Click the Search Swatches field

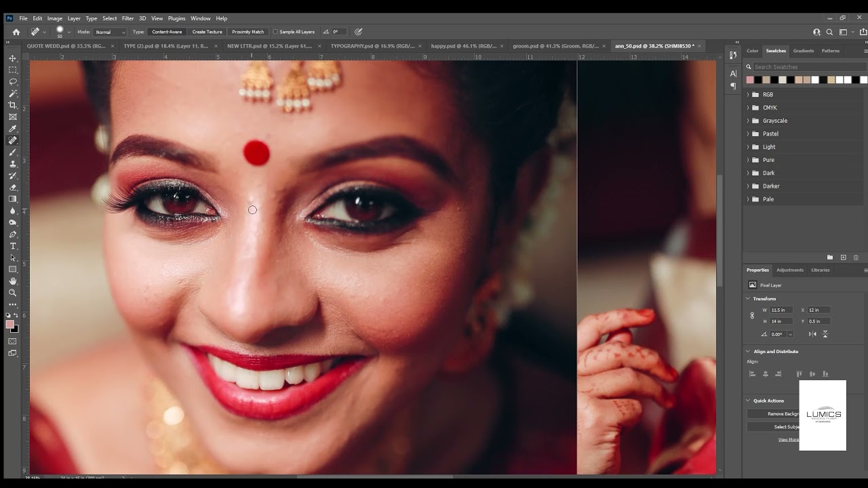[808, 67]
